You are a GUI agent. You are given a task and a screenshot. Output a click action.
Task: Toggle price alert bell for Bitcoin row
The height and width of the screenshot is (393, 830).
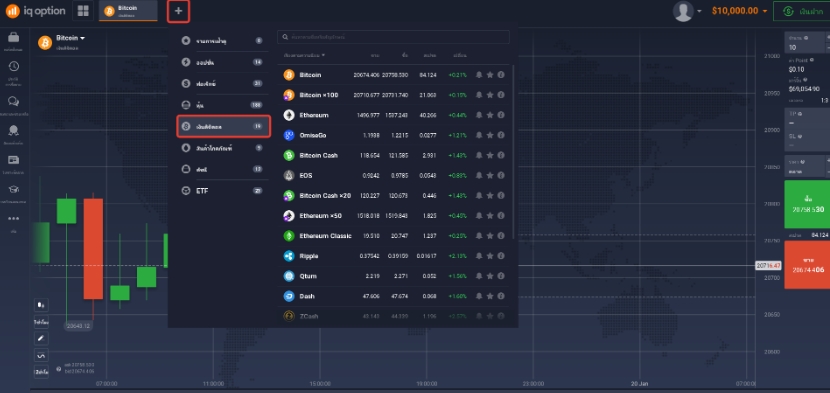(x=479, y=75)
